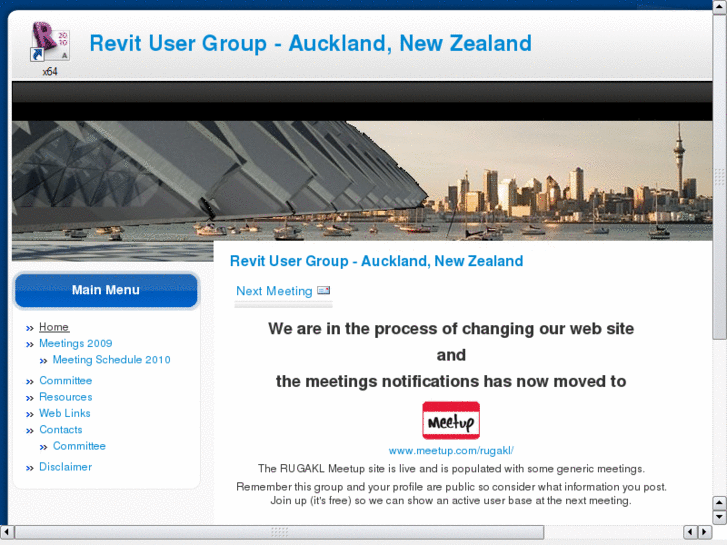Viewport: 727px width, 545px height.
Task: Click the www.meetup.com/rugakl/ link
Action: click(451, 450)
